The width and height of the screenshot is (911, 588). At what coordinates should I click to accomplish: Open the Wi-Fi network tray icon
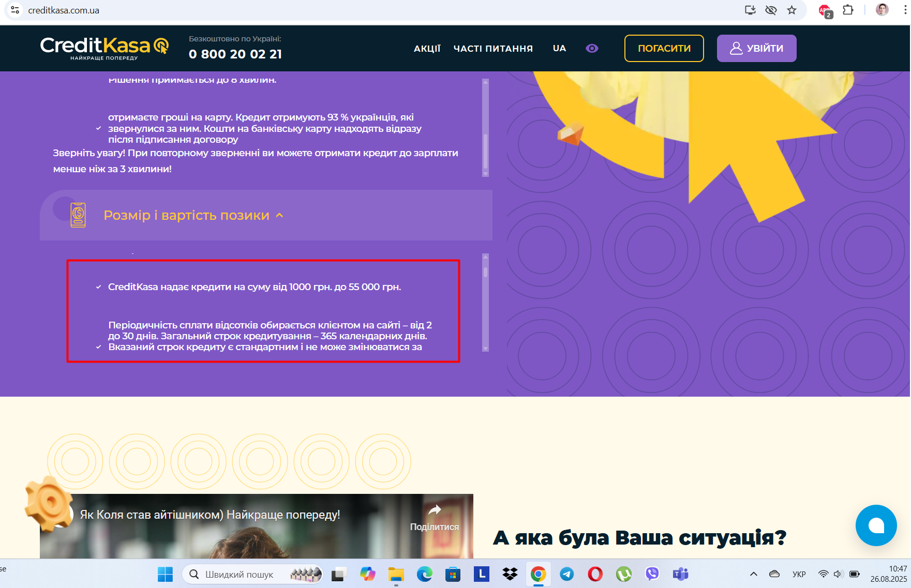point(823,574)
